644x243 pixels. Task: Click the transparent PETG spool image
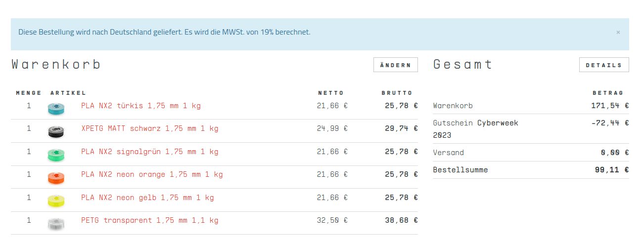tap(56, 223)
